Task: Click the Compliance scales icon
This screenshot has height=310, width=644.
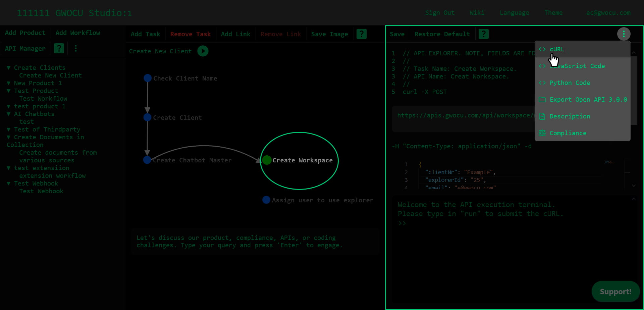Action: click(542, 133)
